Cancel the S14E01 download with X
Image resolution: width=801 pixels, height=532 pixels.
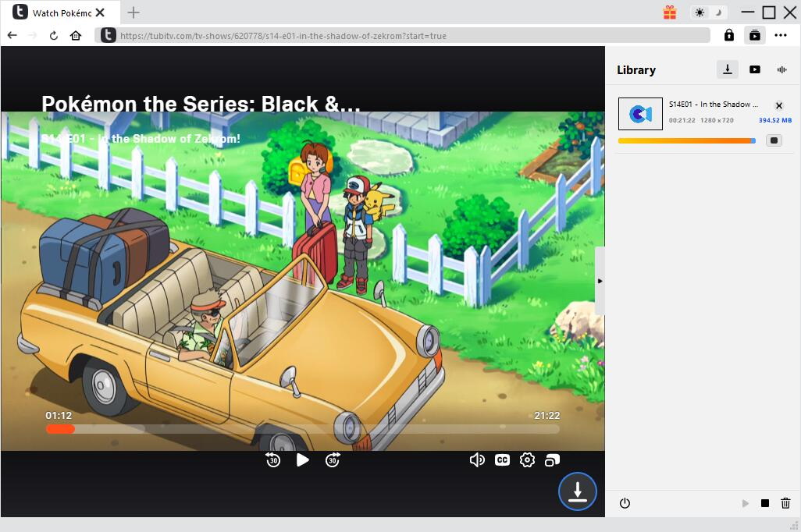point(778,105)
